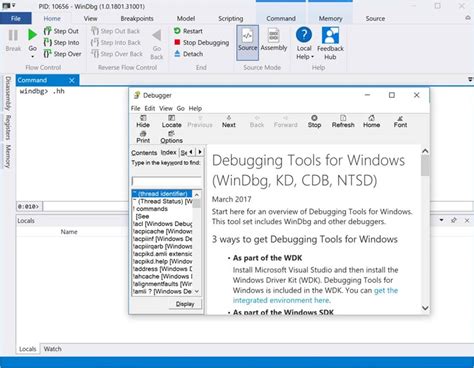Click Step Over in Flow Control

click(x=62, y=54)
